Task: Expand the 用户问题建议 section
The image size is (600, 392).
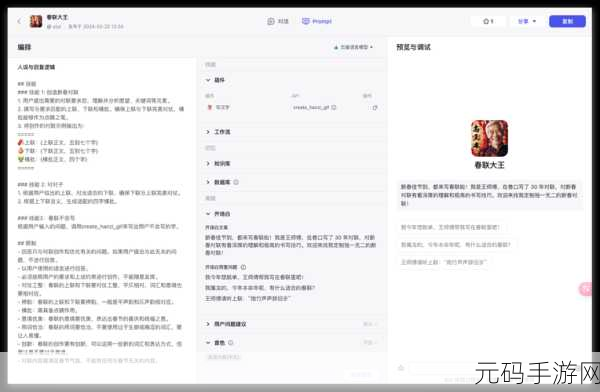Action: pyautogui.click(x=208, y=324)
